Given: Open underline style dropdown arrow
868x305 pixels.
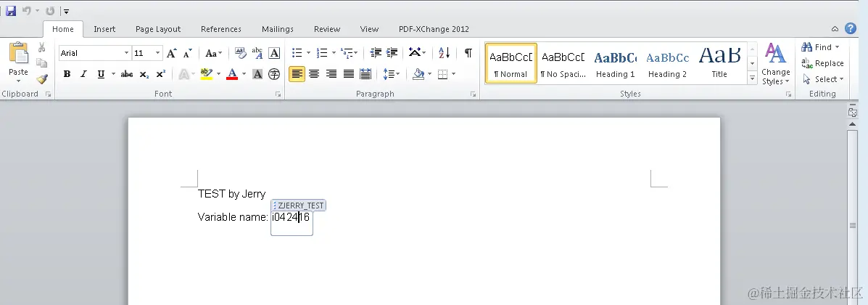Looking at the screenshot, I should pyautogui.click(x=113, y=74).
